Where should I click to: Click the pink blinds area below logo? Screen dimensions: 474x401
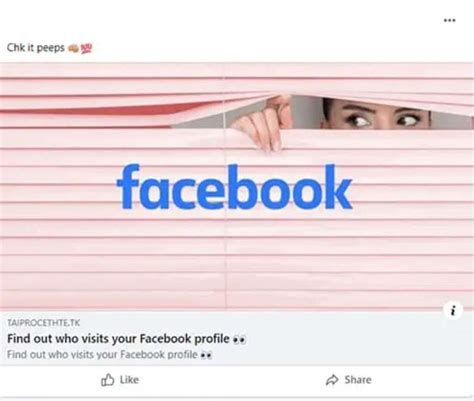[237, 260]
